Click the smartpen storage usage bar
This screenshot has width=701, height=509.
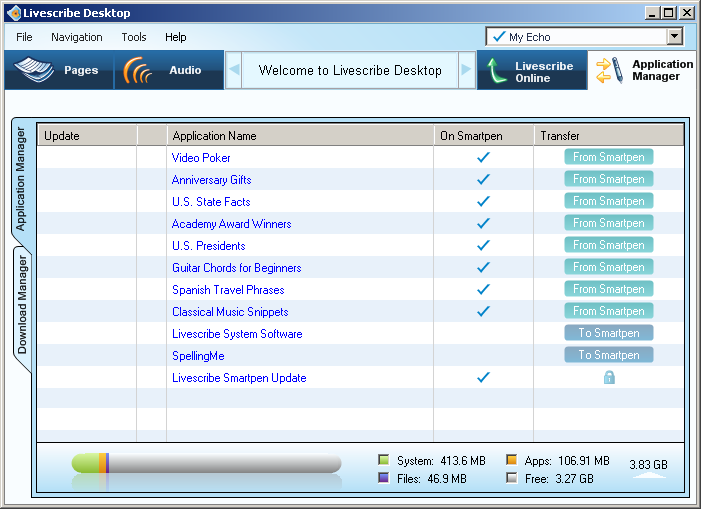206,463
